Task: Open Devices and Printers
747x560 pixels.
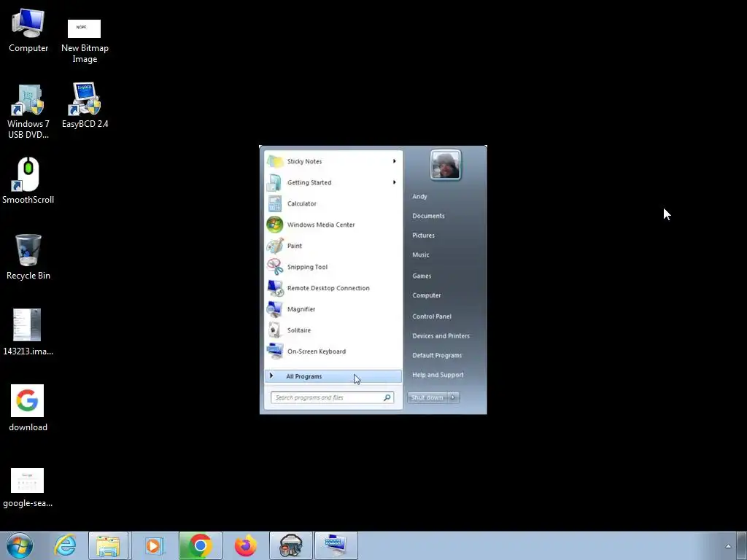Action: coord(441,336)
